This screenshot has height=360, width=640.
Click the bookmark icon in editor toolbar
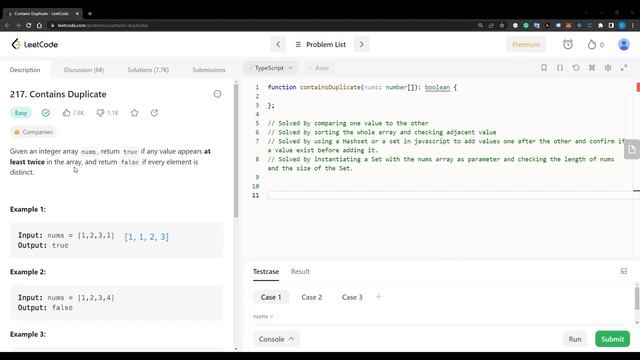544,68
